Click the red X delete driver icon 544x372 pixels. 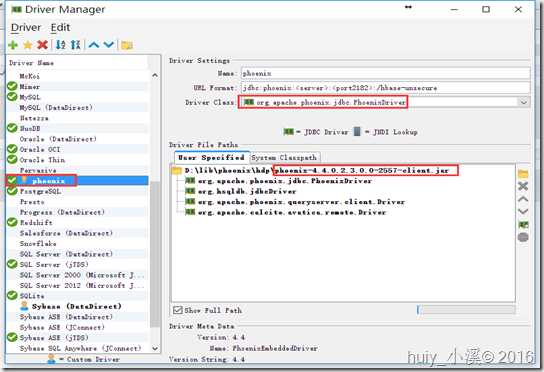pos(42,45)
